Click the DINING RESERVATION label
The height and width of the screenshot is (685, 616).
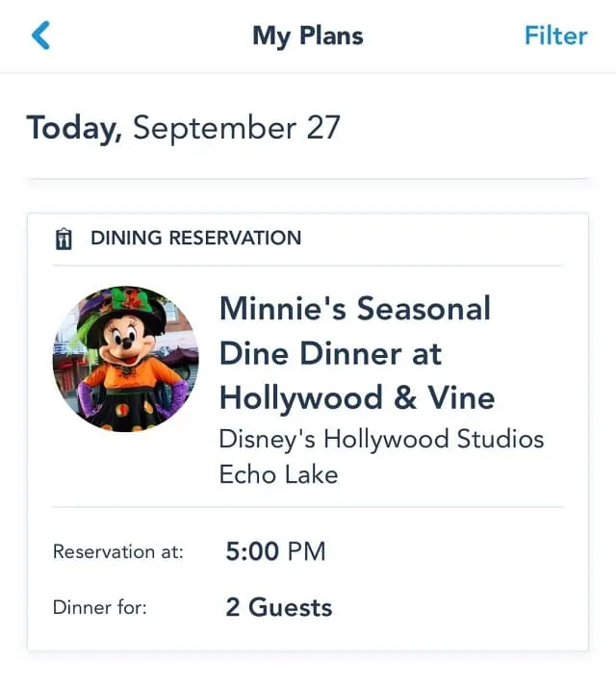coord(195,238)
